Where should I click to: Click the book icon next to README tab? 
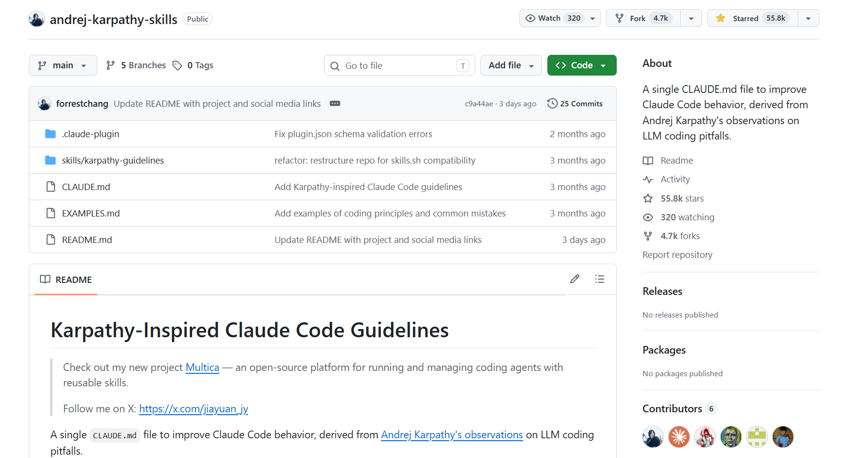45,280
